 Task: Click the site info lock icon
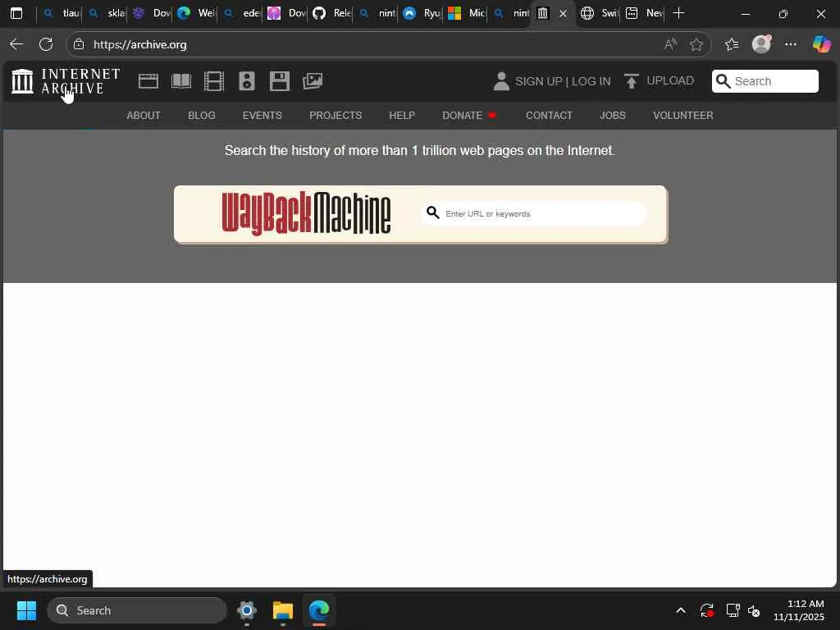[79, 44]
